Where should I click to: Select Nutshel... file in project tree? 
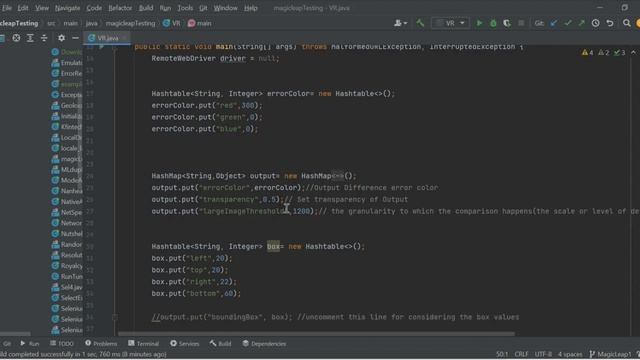pos(67,233)
